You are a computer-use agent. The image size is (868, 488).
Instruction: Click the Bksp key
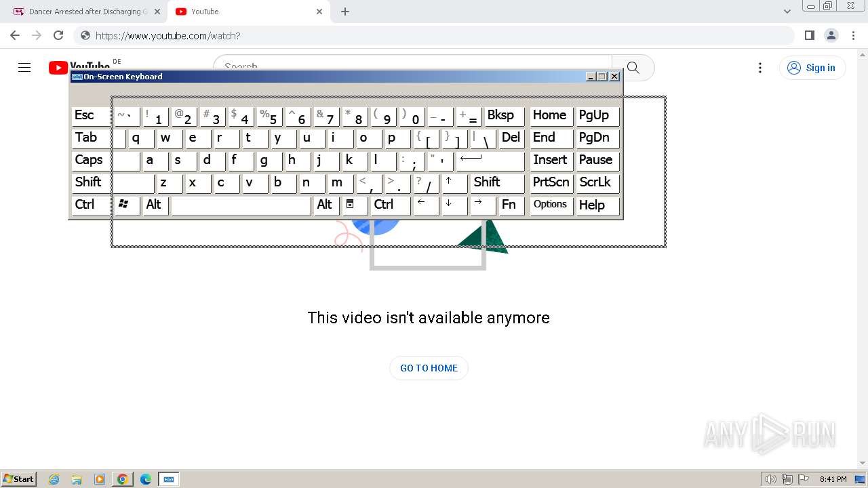(505, 116)
